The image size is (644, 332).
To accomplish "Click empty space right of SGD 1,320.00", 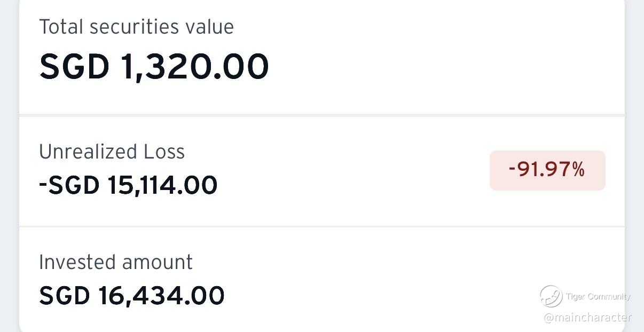I will 427,67.
